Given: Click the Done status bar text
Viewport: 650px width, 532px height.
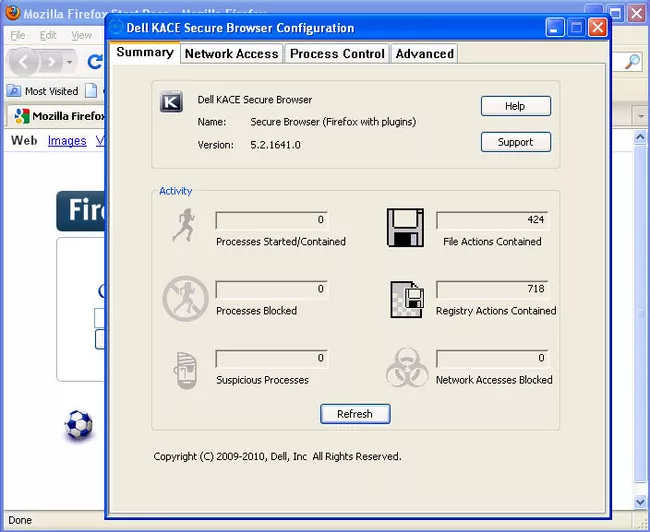Looking at the screenshot, I should click(x=20, y=520).
